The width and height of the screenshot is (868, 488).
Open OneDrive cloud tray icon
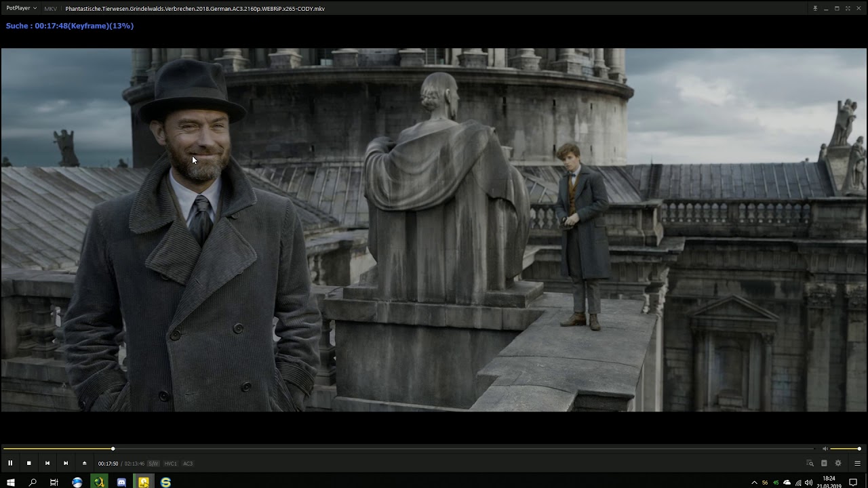pos(787,483)
